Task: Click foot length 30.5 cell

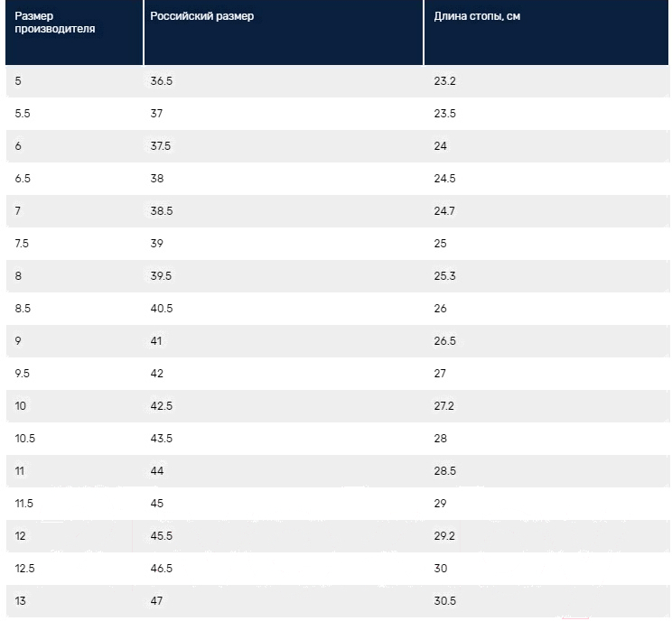Action: coord(445,601)
